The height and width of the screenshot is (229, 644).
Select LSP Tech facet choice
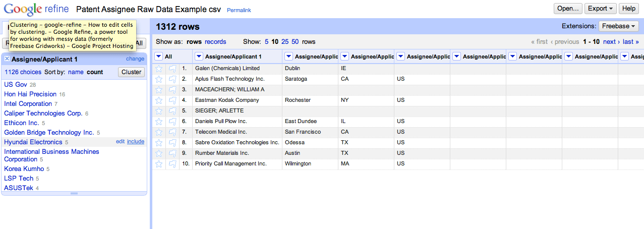(x=19, y=179)
